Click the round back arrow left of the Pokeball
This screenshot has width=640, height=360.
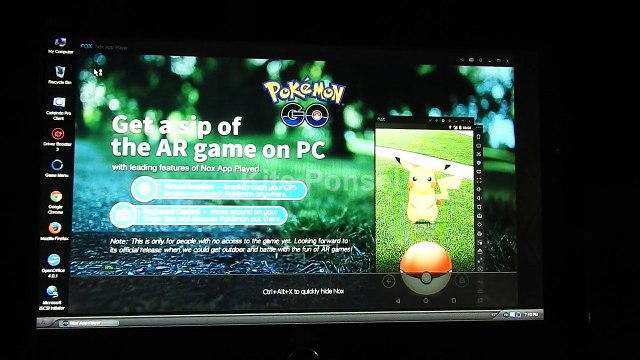[389, 281]
